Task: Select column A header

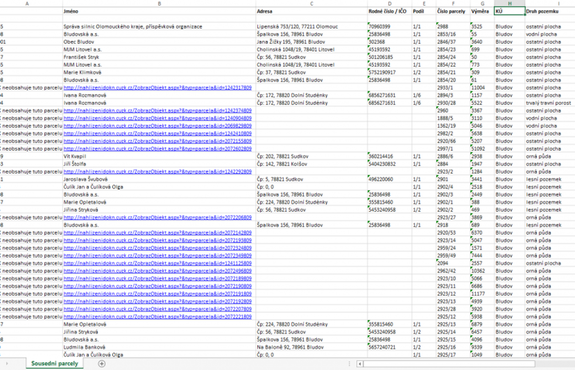Action: 27,3
